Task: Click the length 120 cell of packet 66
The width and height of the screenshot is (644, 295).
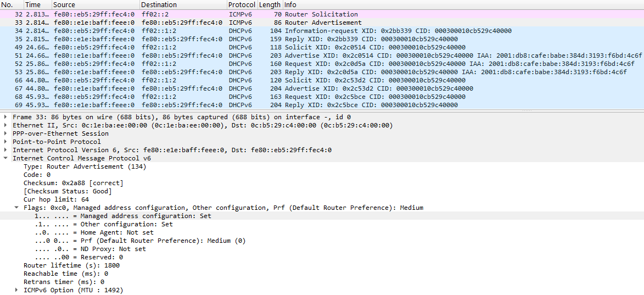Action: 276,80
